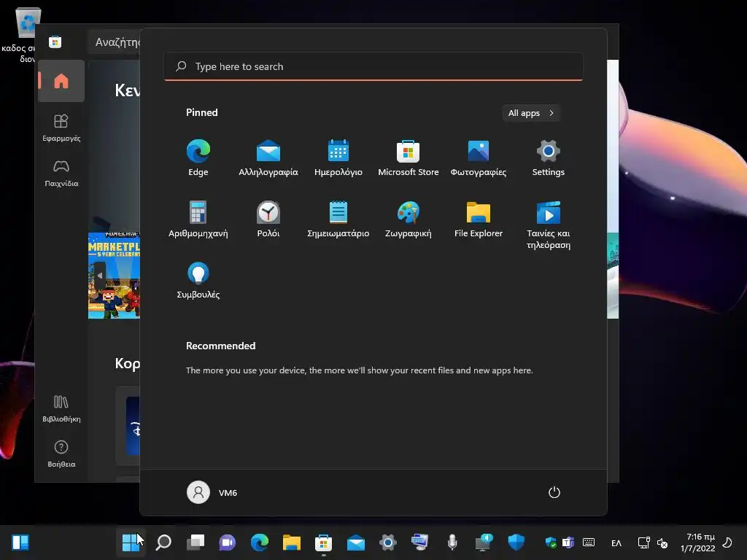Image resolution: width=747 pixels, height=560 pixels.
Task: Open the Αριθμομηχανή calculator app
Action: coord(198,219)
